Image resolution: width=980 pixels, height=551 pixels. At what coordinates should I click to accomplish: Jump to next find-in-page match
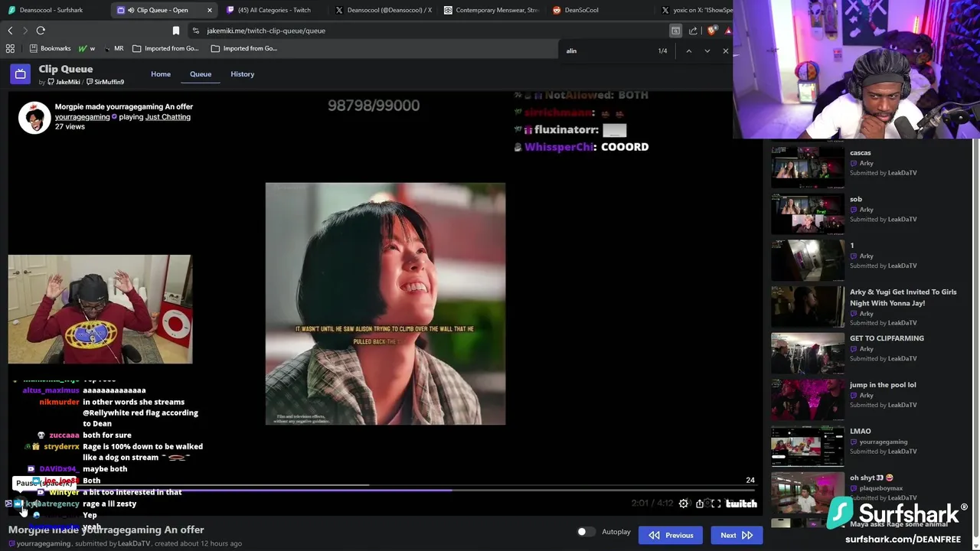pos(707,51)
